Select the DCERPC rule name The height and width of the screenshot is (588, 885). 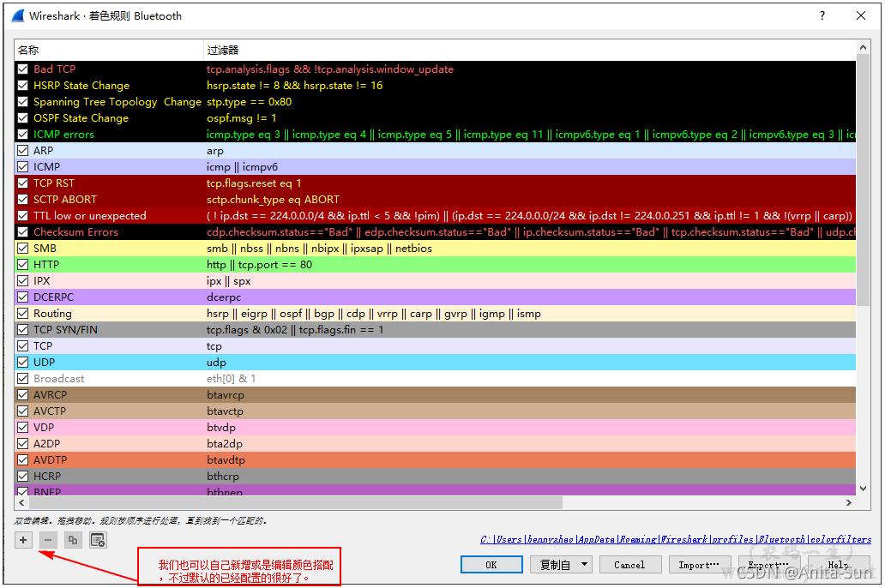54,297
